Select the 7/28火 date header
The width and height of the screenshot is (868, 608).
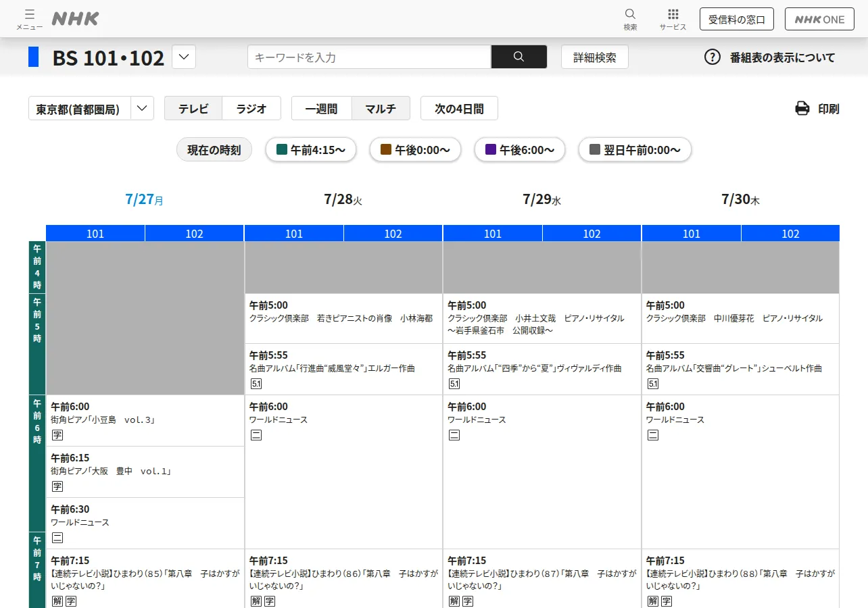(x=343, y=199)
